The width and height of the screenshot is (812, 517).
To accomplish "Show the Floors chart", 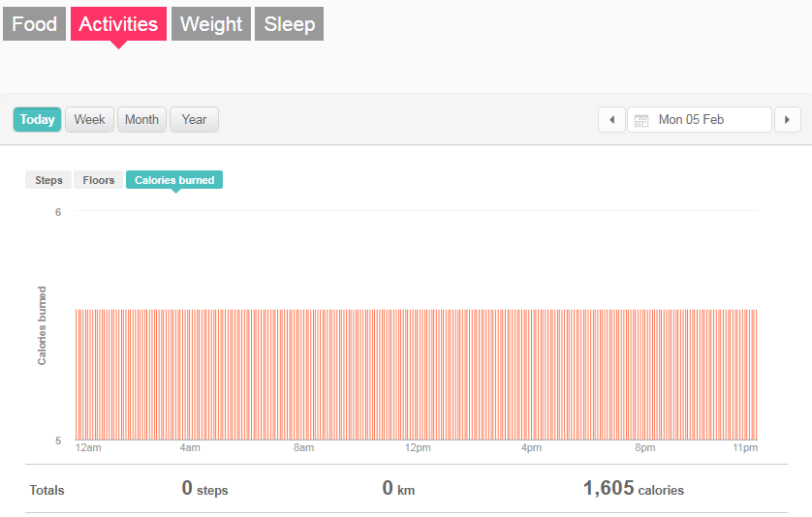I will (99, 180).
